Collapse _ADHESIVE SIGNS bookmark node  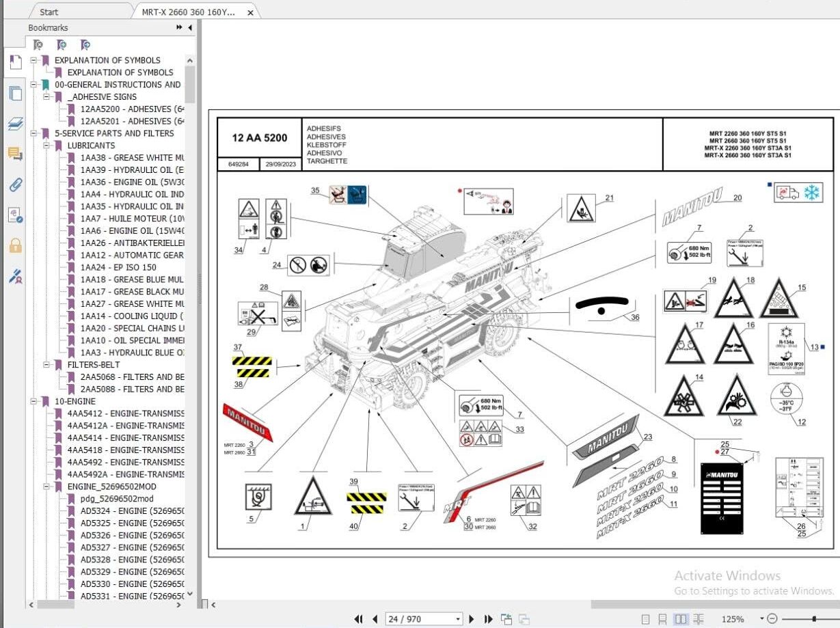(x=47, y=97)
